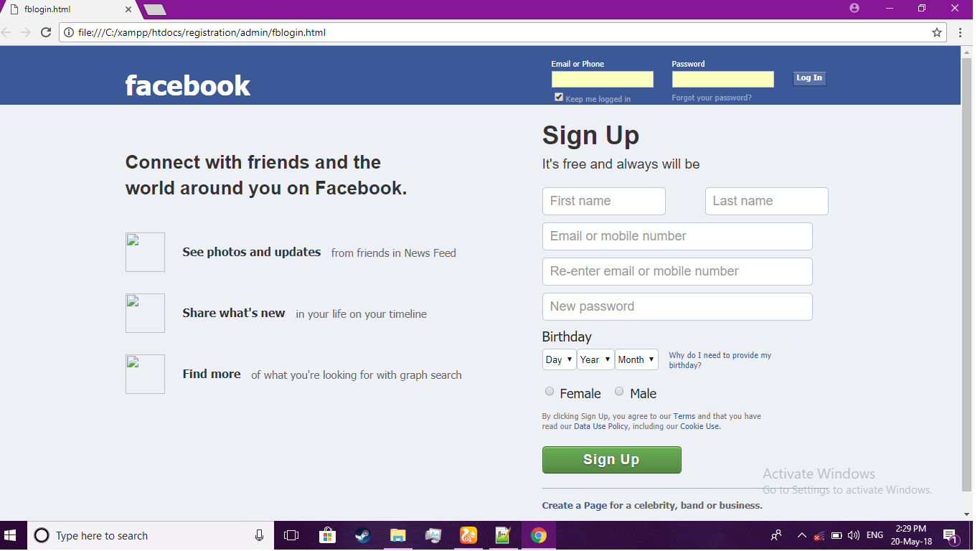Screen dimensions: 980x551
Task: Reload the fblogin.html page
Action: click(46, 32)
